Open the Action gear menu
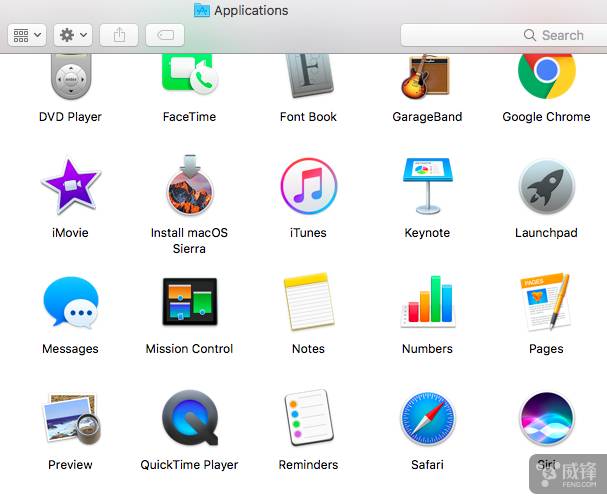 pos(73,35)
